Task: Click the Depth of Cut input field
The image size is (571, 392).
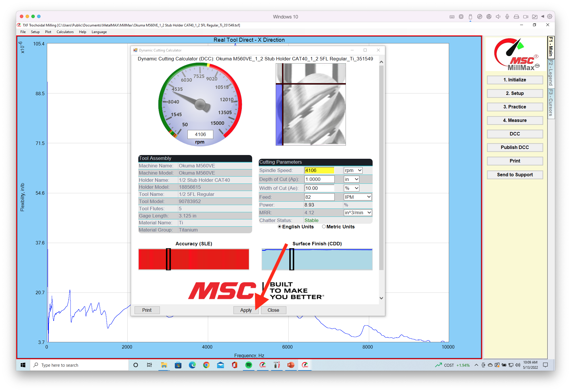Action: [319, 179]
